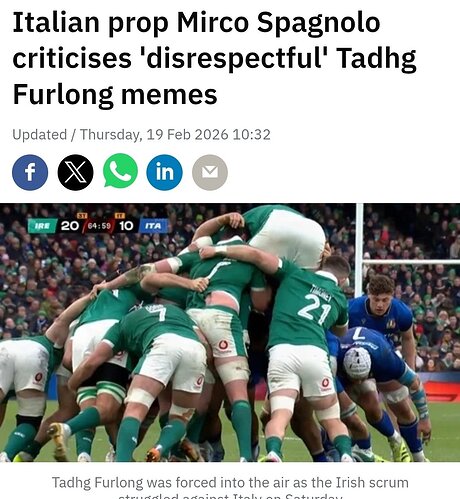
Task: Click the white scrum cap player
Action: [x=357, y=363]
